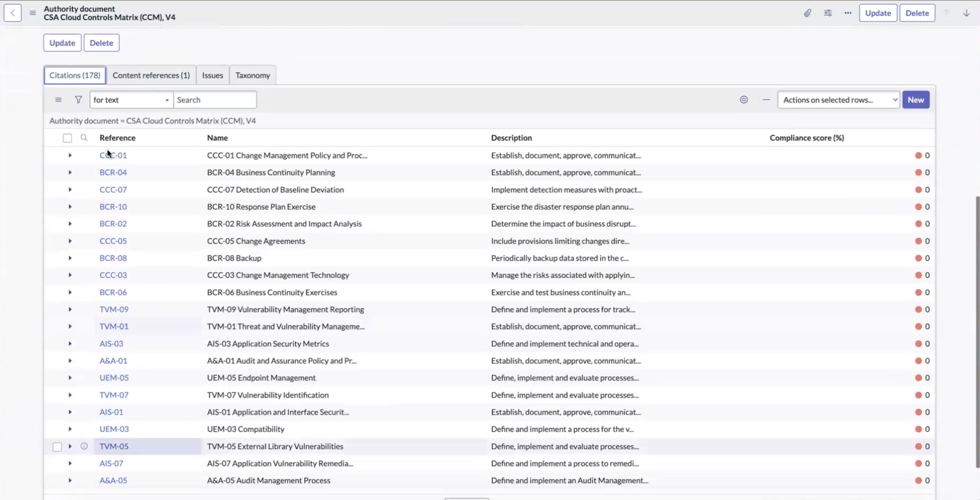Show the filter funnel for citations
Viewport: 980px width, 500px height.
(78, 100)
